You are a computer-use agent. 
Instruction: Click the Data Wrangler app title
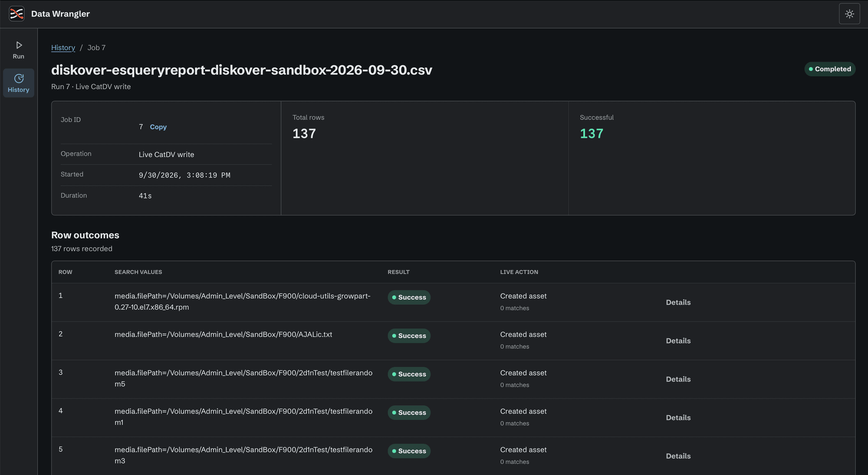[x=60, y=14]
